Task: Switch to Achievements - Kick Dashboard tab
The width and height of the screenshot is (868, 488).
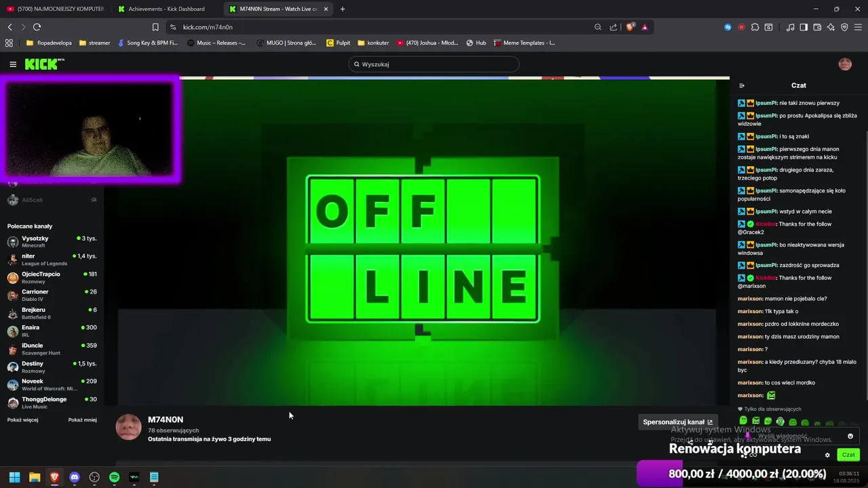Action: point(166,9)
